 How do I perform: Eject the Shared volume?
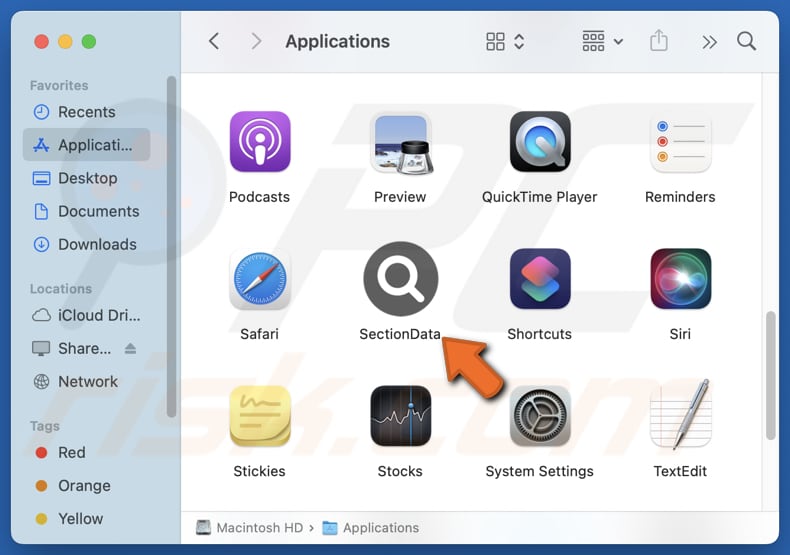[x=130, y=349]
